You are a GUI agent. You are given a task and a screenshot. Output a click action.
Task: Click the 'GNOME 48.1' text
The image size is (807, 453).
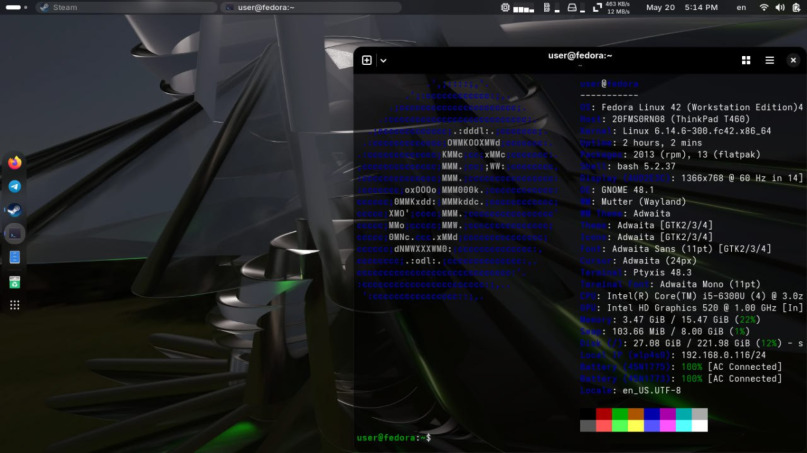tap(627, 190)
